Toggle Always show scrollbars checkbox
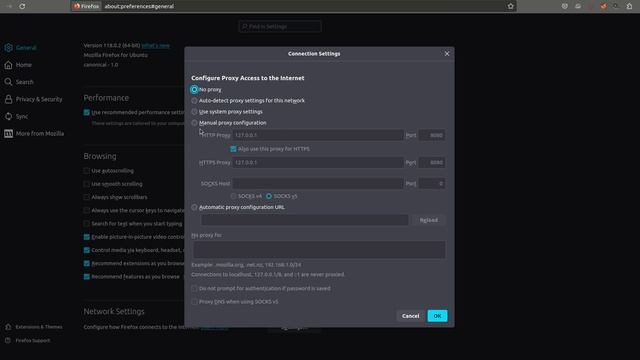This screenshot has width=640, height=360. click(87, 198)
